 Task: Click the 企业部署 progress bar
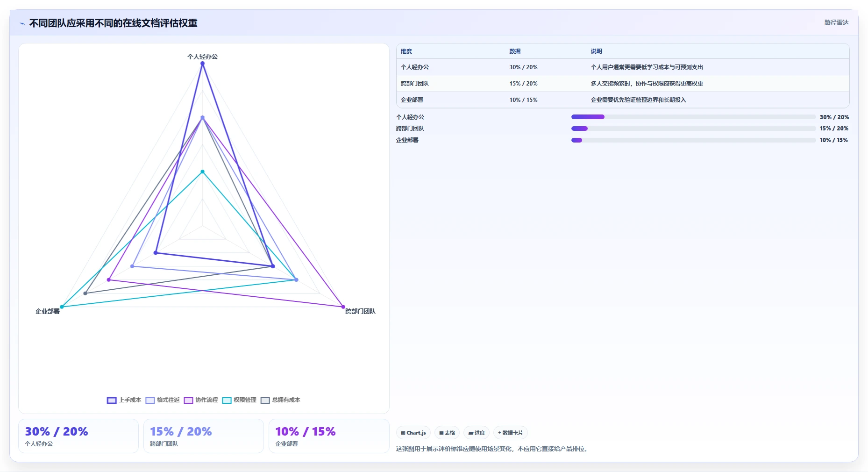click(x=693, y=140)
